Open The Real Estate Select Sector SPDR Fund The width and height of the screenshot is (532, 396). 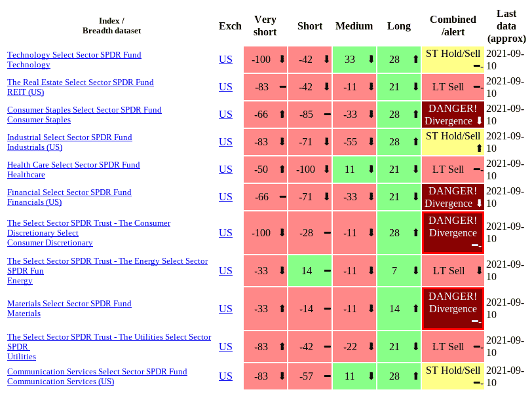[x=81, y=82]
